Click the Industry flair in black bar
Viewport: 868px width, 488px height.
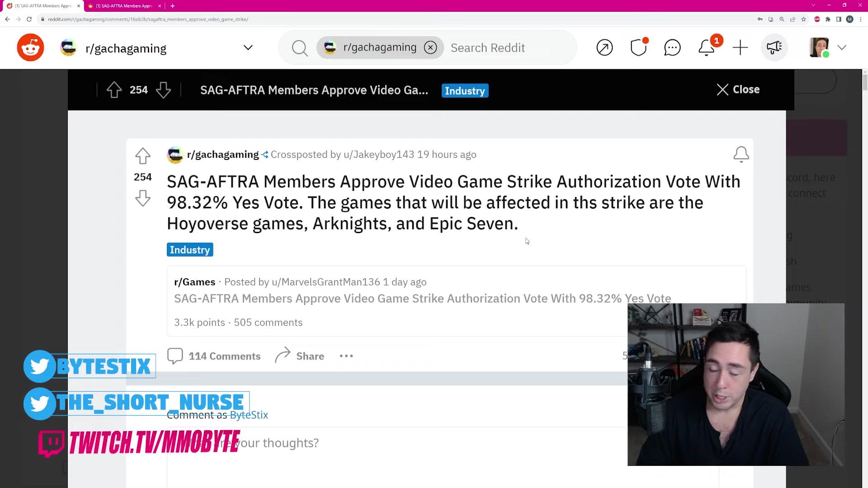pos(465,91)
